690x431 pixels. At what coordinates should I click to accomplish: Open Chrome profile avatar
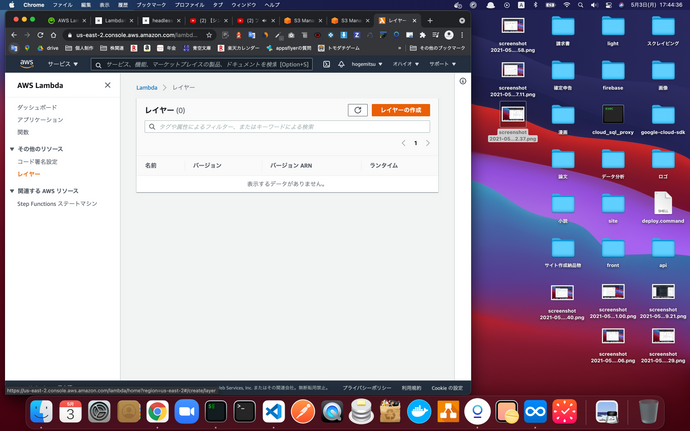click(449, 35)
